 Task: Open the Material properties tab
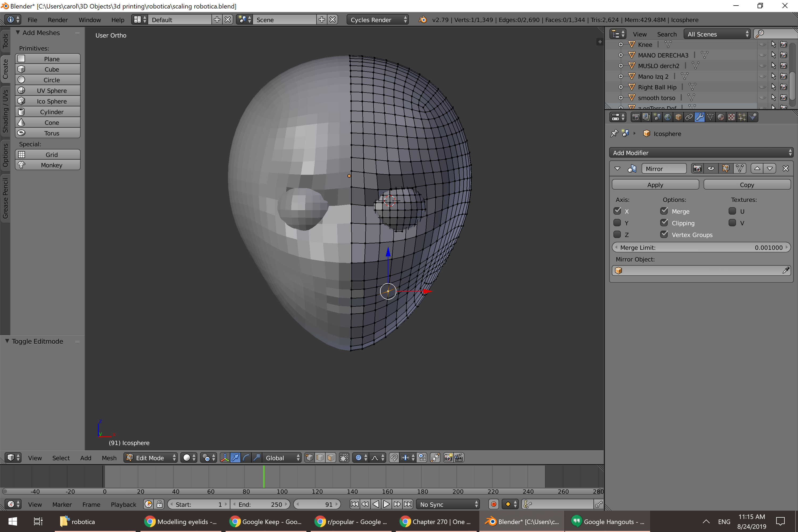pos(721,117)
